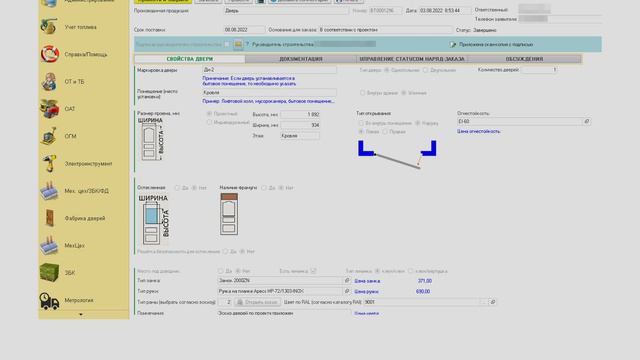Select the Проектный opening size radio
Viewport: 640px width, 360px height.
point(209,113)
